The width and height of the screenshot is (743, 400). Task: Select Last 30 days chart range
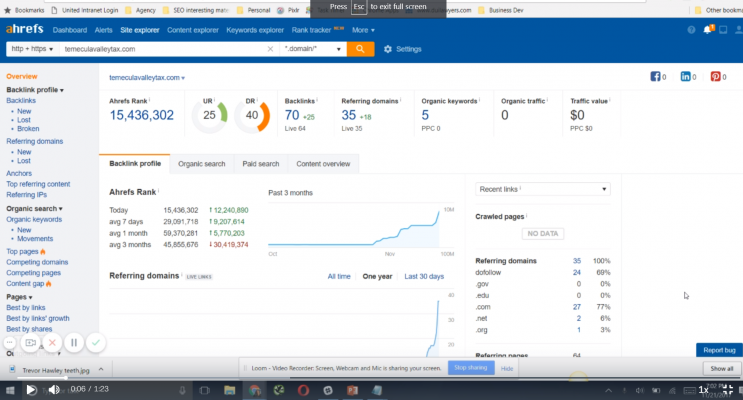[424, 276]
